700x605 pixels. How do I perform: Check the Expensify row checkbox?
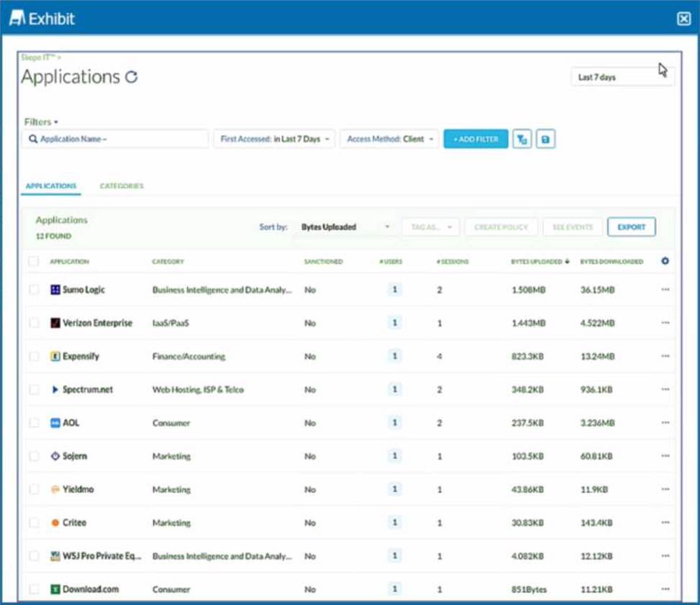(x=34, y=356)
